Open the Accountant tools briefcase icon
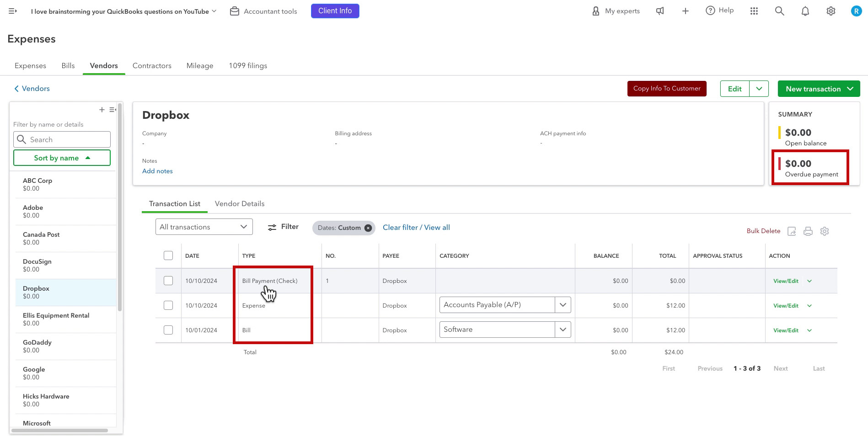Image resolution: width=868 pixels, height=436 pixels. click(235, 11)
